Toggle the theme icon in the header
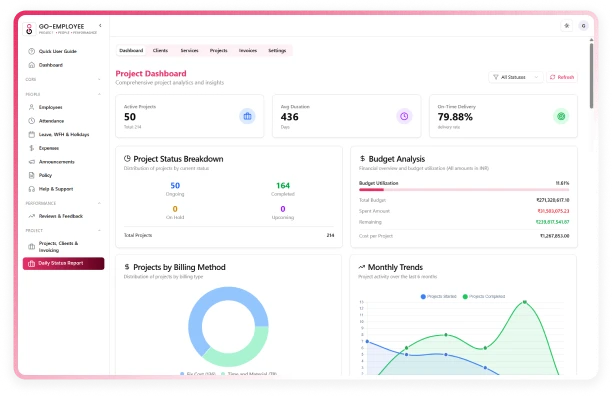 pos(566,26)
